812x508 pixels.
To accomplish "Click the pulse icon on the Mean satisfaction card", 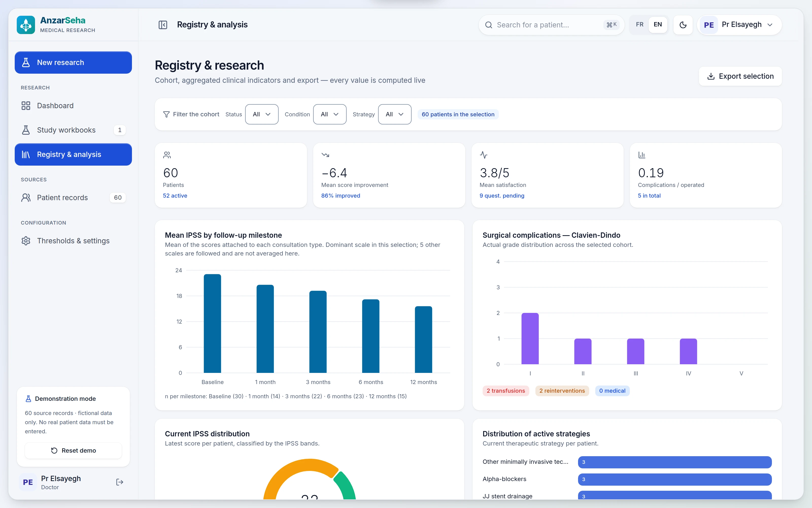I will coord(483,155).
